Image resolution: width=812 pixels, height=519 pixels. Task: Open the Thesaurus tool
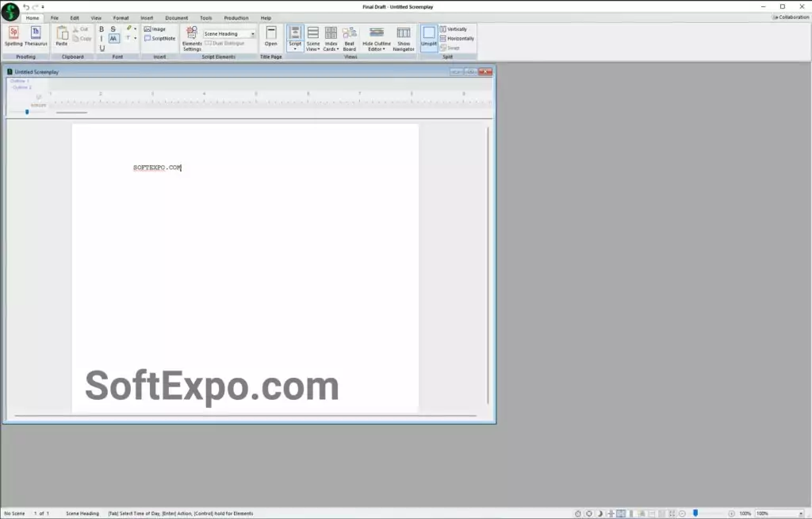coord(36,37)
